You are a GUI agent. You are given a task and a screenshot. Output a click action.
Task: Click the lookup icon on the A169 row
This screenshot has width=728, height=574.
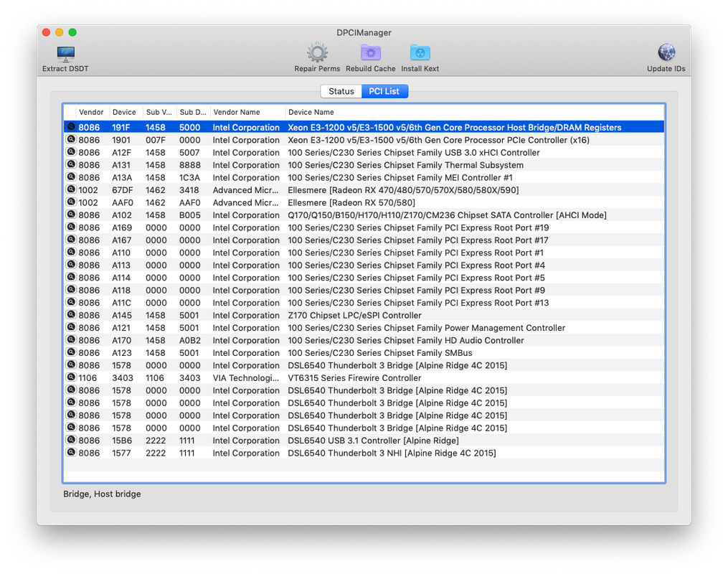[x=71, y=227]
